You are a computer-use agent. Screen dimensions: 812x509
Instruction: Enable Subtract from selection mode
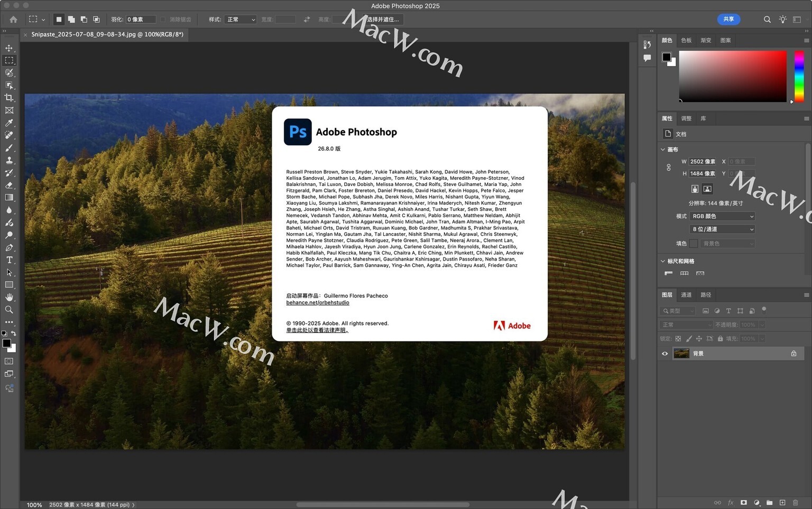84,20
